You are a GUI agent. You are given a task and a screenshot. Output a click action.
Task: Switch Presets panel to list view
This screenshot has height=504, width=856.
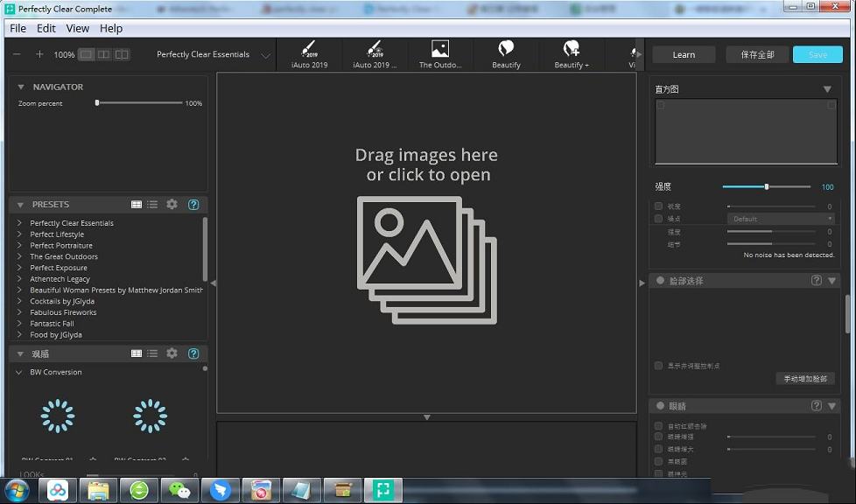152,204
